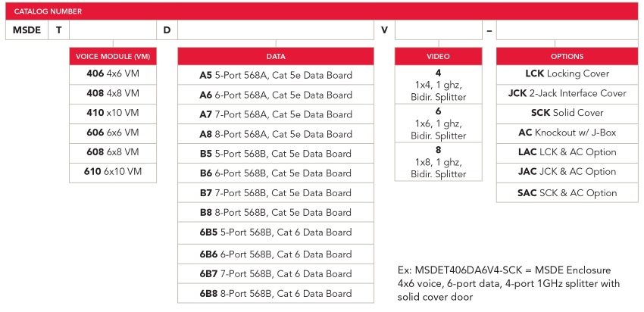Click the CATALOG NUMBER red header bar
Image resolution: width=644 pixels, height=312 pixels.
(322, 11)
